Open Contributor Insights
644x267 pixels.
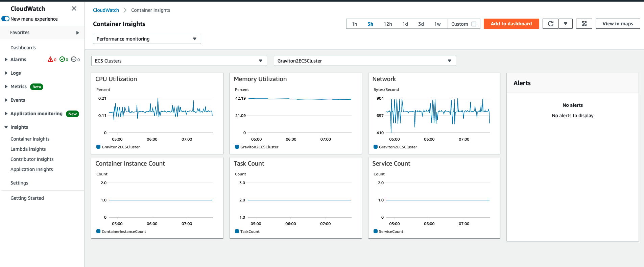click(32, 159)
